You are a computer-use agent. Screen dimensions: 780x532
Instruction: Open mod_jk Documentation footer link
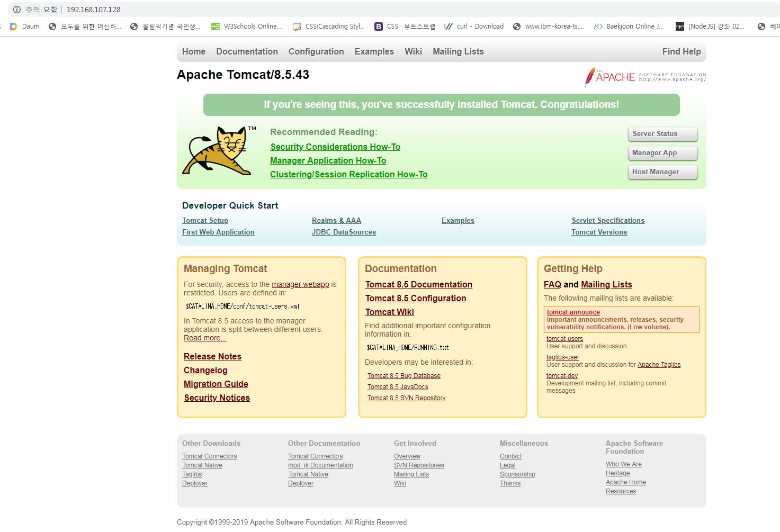point(320,465)
